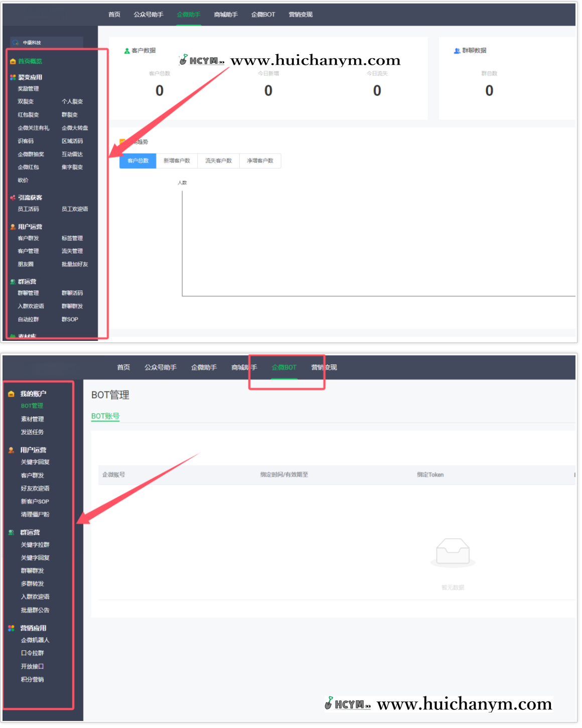Viewport: 582px width, 728px height.
Task: Navigate to 积分营销 in the sidebar
Action: coord(33,680)
